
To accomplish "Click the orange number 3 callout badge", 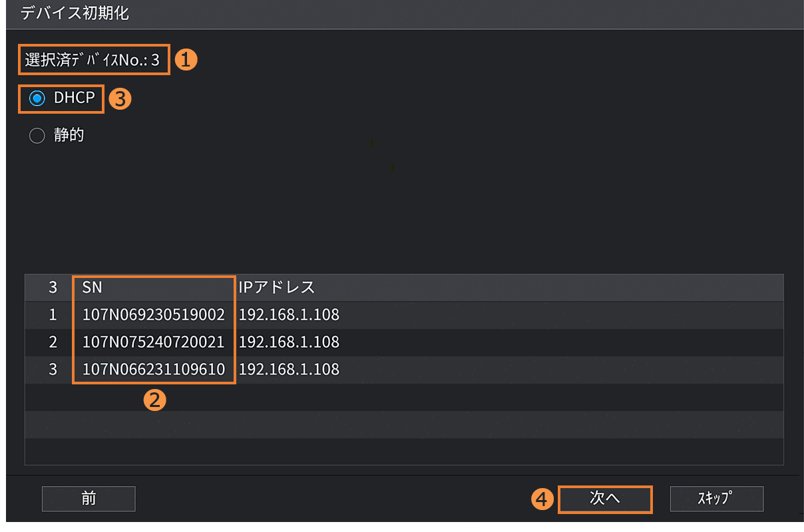I will pyautogui.click(x=120, y=99).
